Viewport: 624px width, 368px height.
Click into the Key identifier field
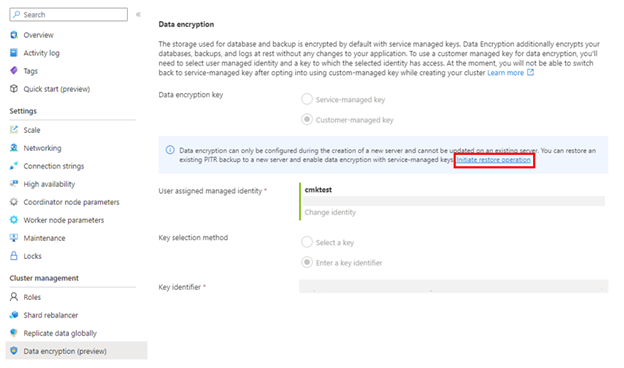(x=453, y=286)
